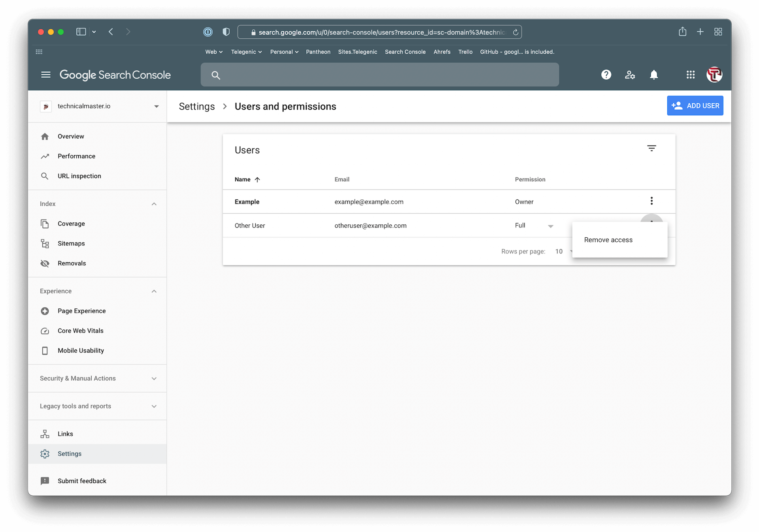This screenshot has width=759, height=532.
Task: Click the ADD USER button
Action: point(695,106)
